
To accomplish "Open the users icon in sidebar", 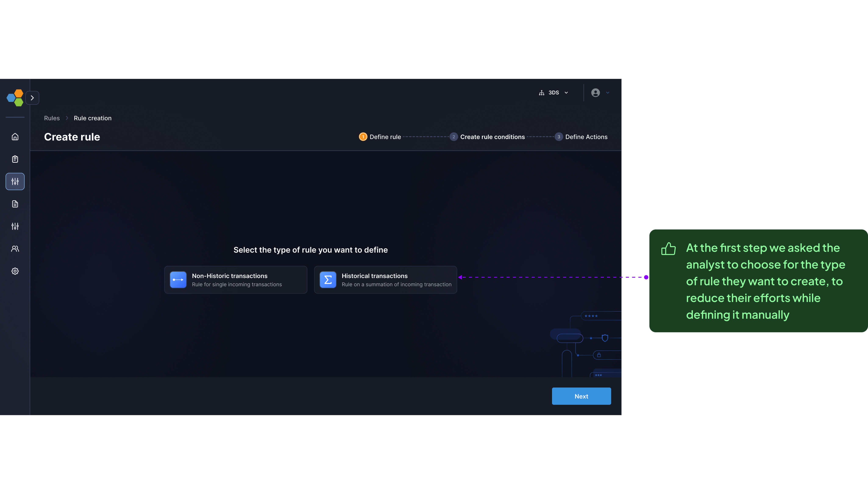I will 15,249.
